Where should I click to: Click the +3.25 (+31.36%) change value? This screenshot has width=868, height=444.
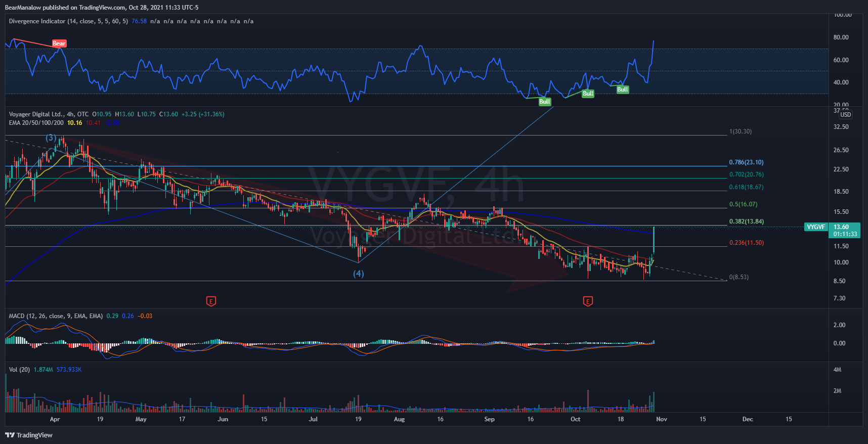pyautogui.click(x=203, y=114)
